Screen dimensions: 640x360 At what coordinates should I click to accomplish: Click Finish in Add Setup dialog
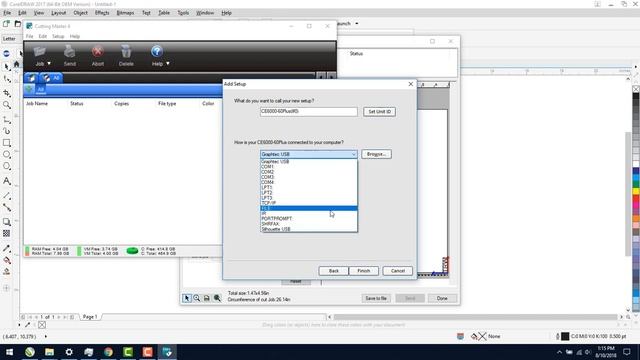(364, 271)
